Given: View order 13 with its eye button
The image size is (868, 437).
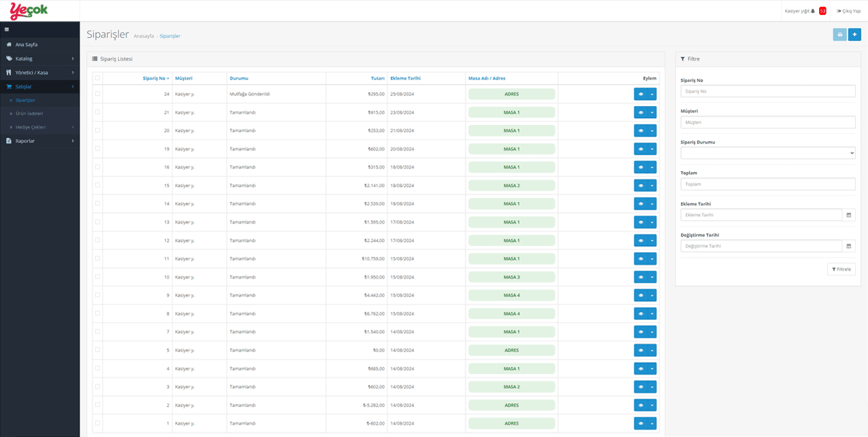Looking at the screenshot, I should [x=640, y=222].
